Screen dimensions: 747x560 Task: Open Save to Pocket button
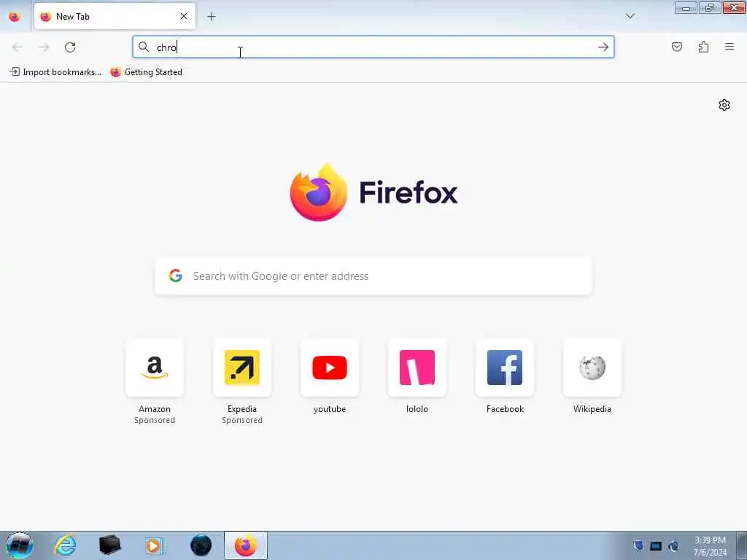(x=677, y=47)
